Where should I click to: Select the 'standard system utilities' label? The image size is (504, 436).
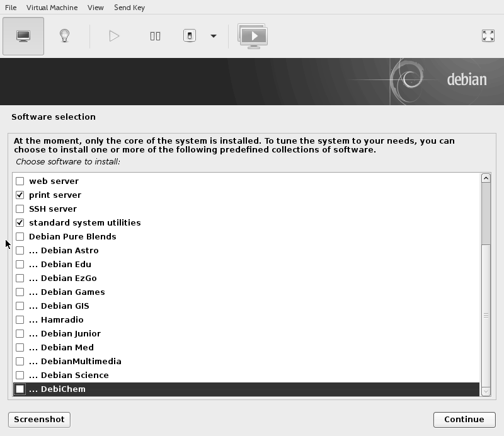point(85,223)
